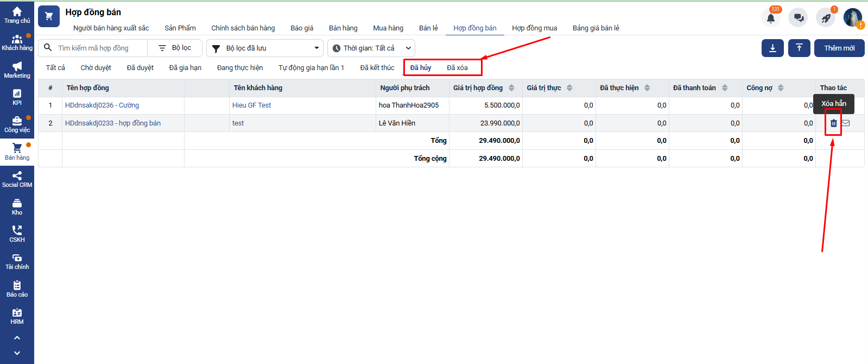Open the chat messages icon
The height and width of the screenshot is (364, 868).
click(x=798, y=18)
